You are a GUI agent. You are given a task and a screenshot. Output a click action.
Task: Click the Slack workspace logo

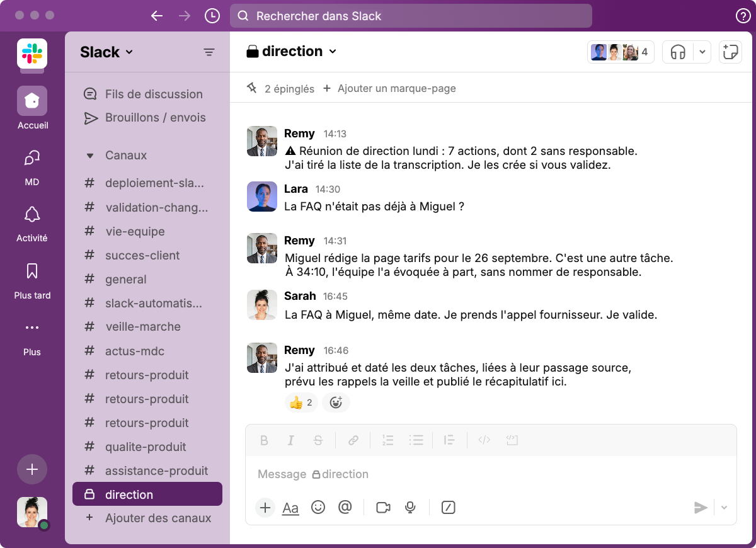32,53
